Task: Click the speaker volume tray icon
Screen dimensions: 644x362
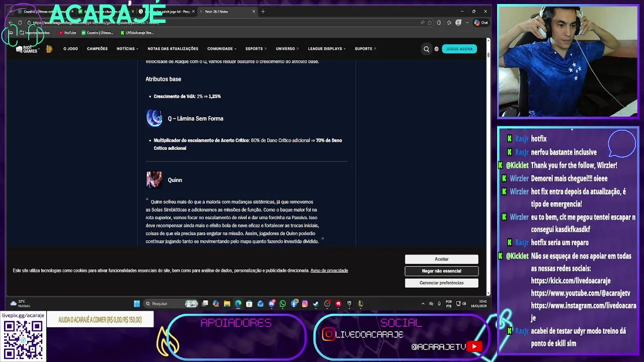Action: 464,303
